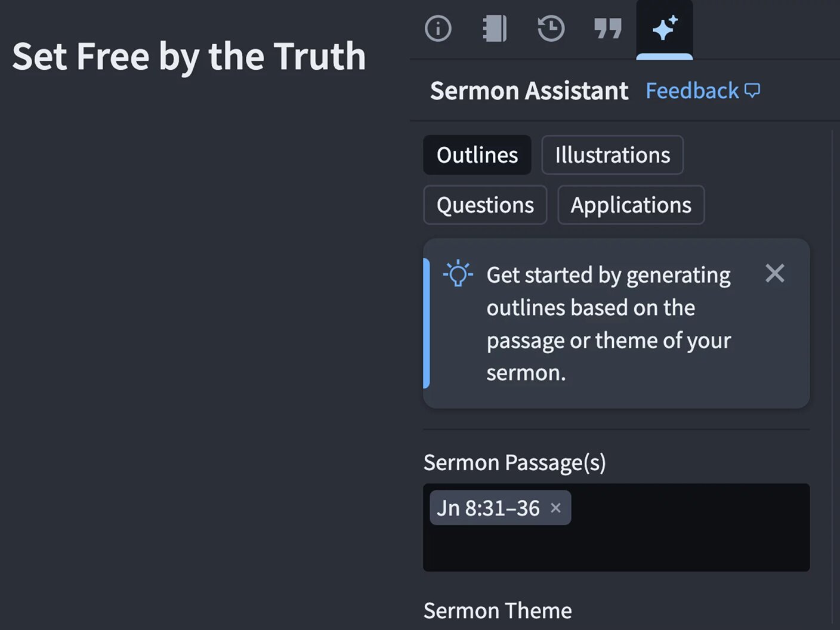Select the Outlines tab
Screen dimensions: 840x630
pyautogui.click(x=477, y=155)
